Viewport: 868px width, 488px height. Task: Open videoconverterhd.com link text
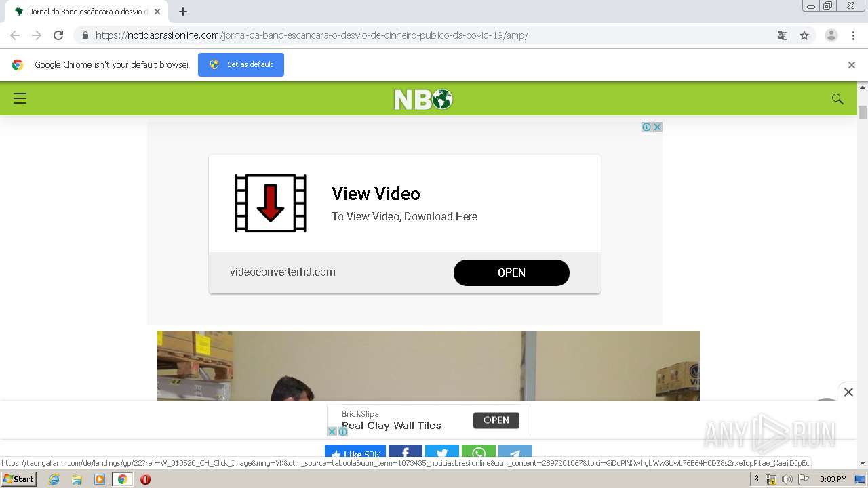pos(283,272)
